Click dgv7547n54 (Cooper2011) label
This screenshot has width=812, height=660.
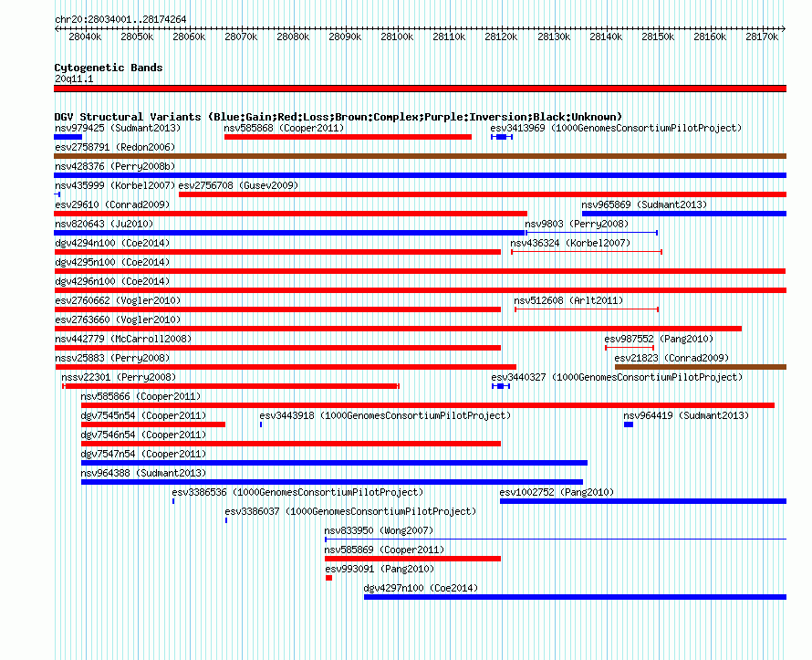click(143, 454)
